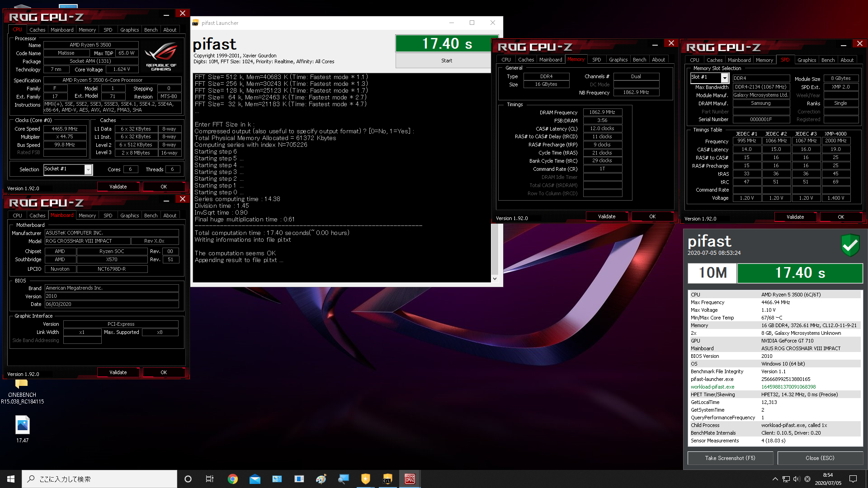The height and width of the screenshot is (488, 868).
Task: Click the Core Speed 4465.9 MHz value
Action: coord(65,129)
